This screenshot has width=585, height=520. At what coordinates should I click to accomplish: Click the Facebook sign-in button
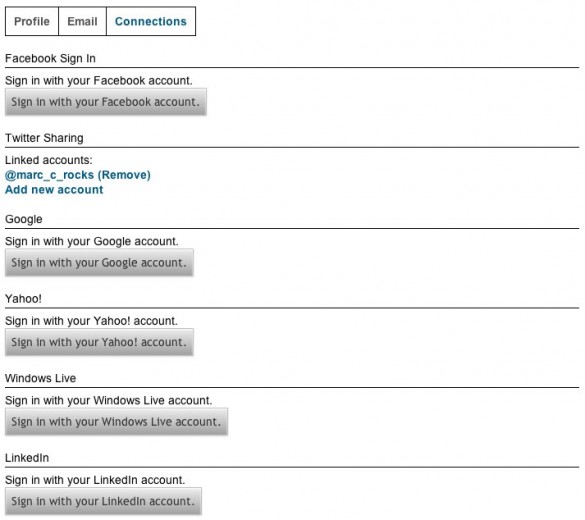106,102
